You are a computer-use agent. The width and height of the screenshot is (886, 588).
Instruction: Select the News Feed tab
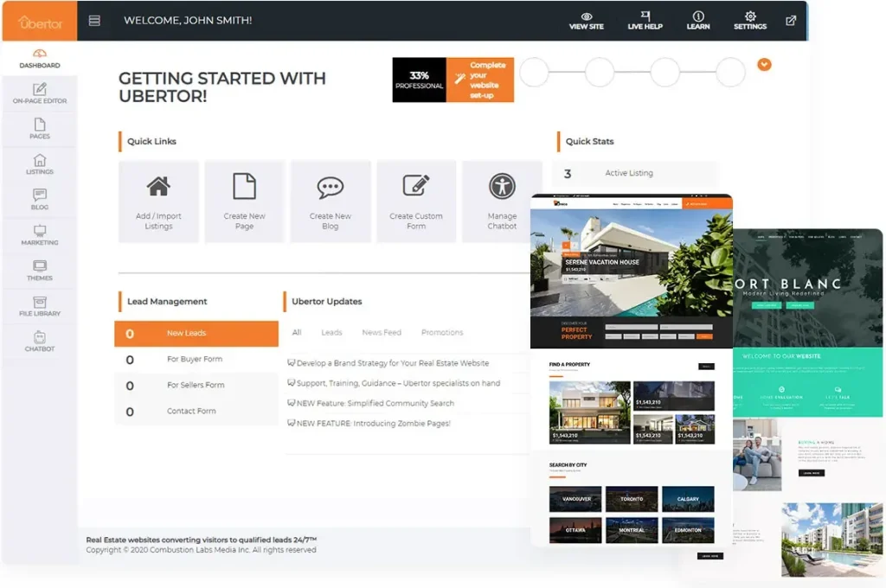(x=382, y=332)
